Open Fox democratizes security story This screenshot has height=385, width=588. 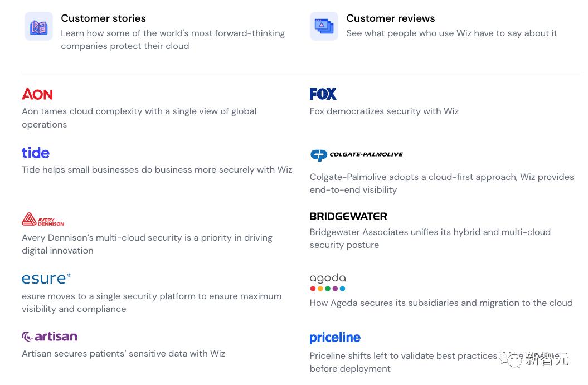point(384,111)
